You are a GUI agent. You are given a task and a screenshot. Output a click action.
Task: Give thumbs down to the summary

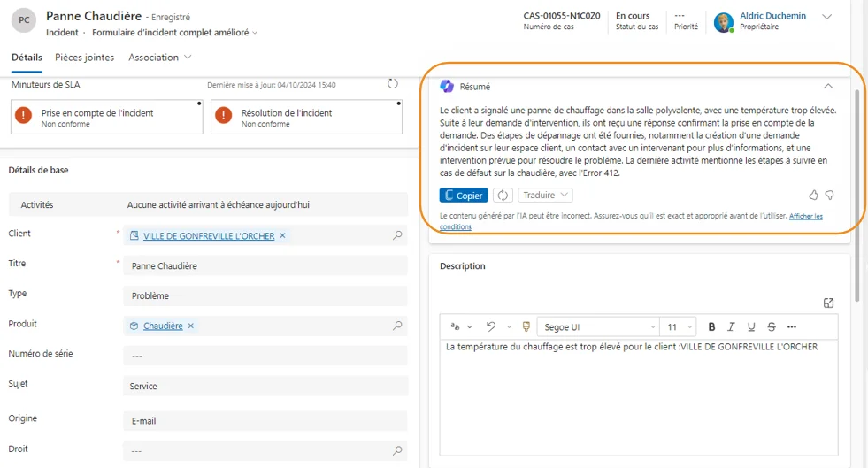[830, 195]
